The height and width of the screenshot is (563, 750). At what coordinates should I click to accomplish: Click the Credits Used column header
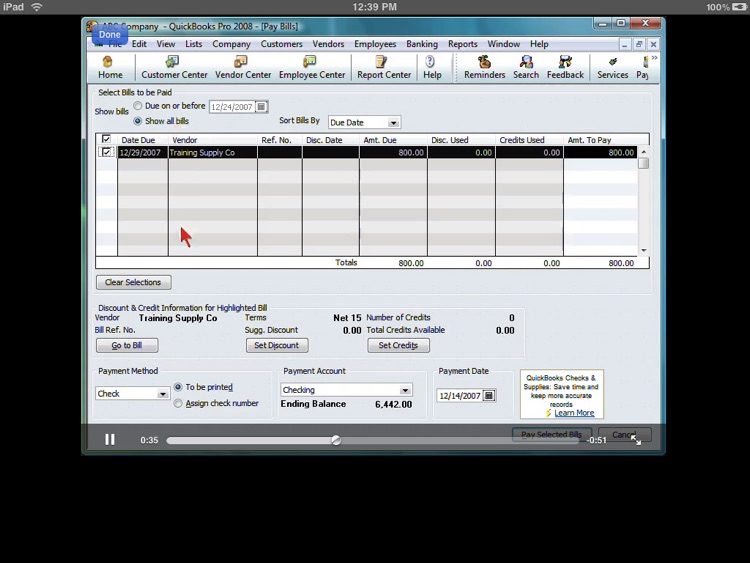click(x=529, y=140)
